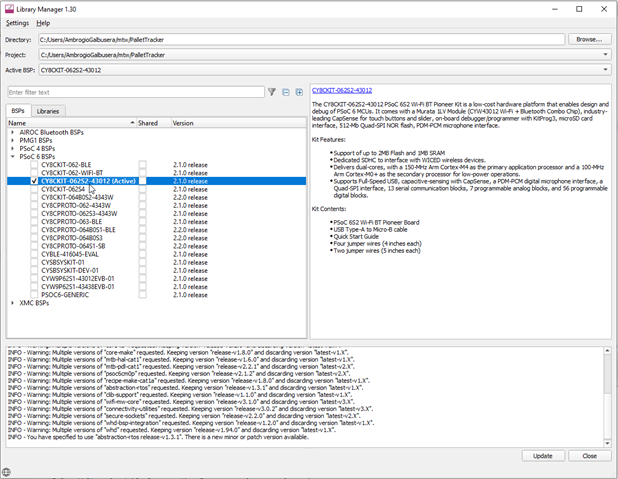
Task: Click the globe icon at bottom left
Action: click(6, 472)
